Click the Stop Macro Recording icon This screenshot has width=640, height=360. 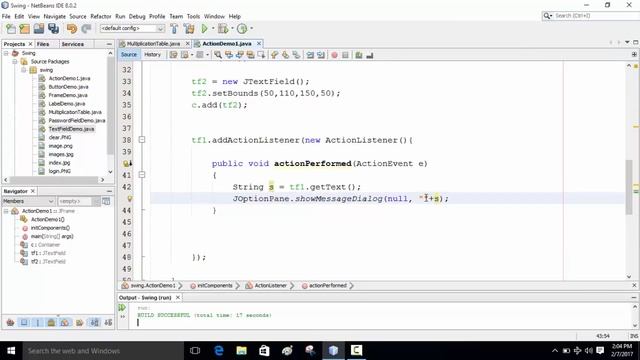(345, 55)
